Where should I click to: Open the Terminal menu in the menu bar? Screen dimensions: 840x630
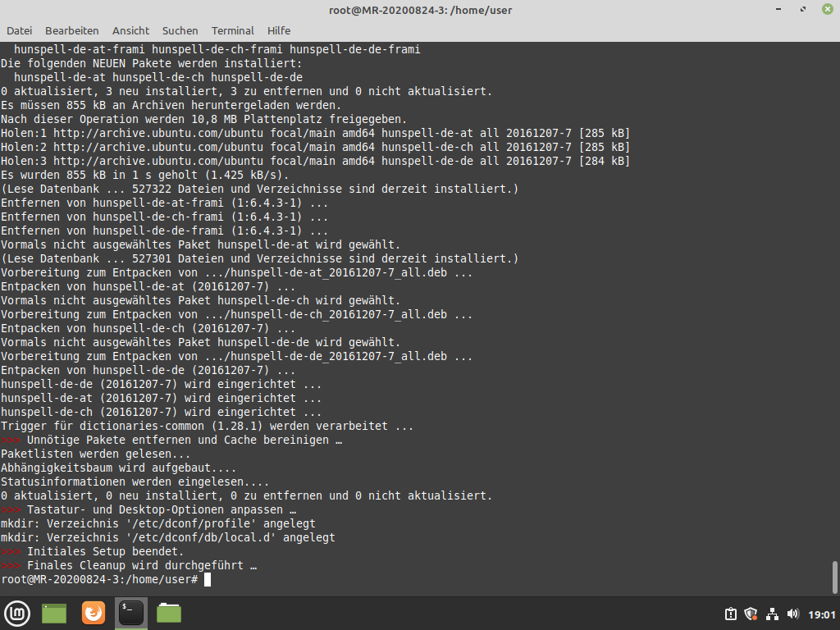(x=232, y=30)
